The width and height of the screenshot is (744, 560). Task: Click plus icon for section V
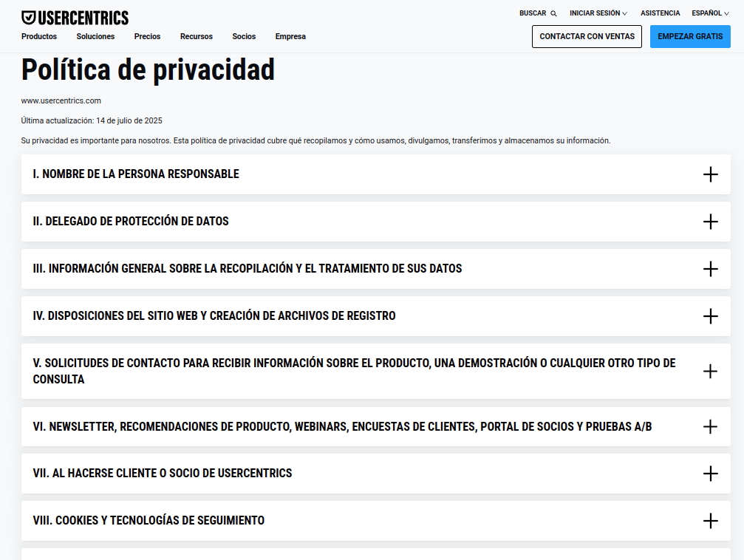point(710,371)
